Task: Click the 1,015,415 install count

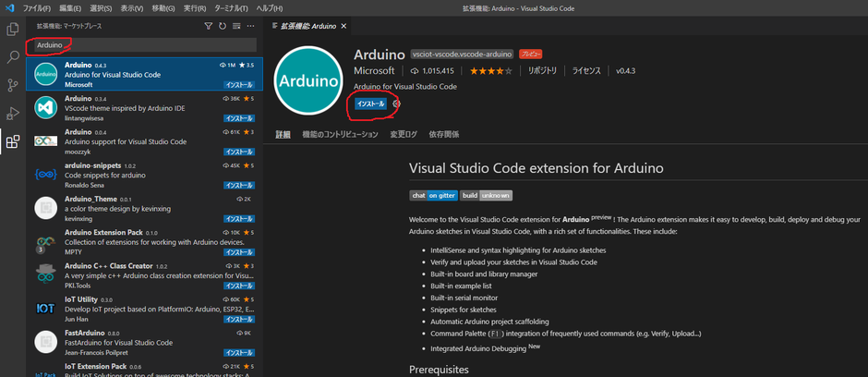Action: 432,71
